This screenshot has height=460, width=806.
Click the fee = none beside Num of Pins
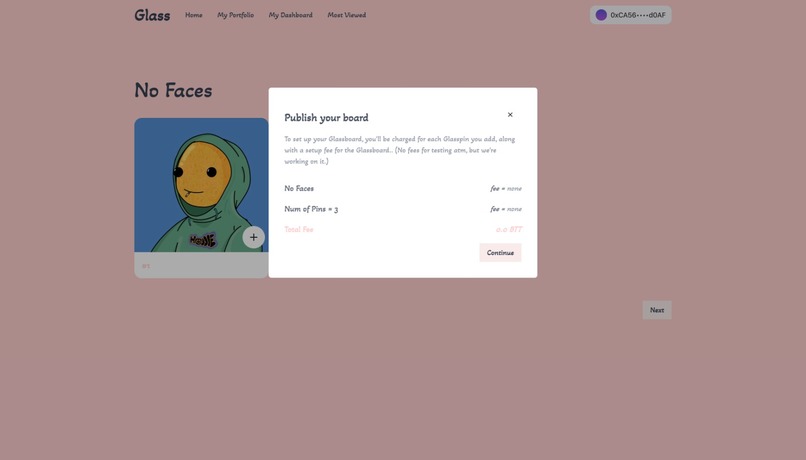pos(506,209)
